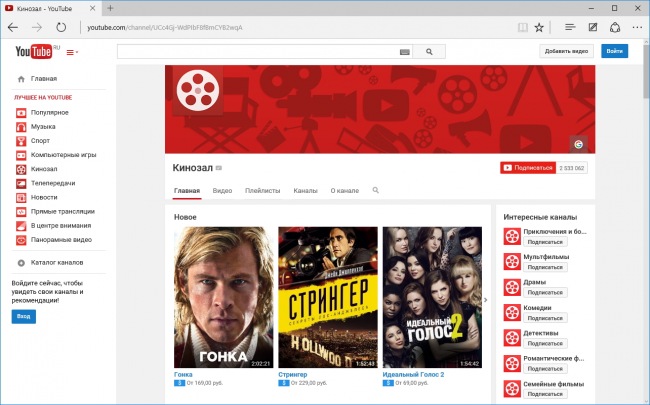Click the channel search magnifier icon
The height and width of the screenshot is (405, 650).
pyautogui.click(x=376, y=190)
